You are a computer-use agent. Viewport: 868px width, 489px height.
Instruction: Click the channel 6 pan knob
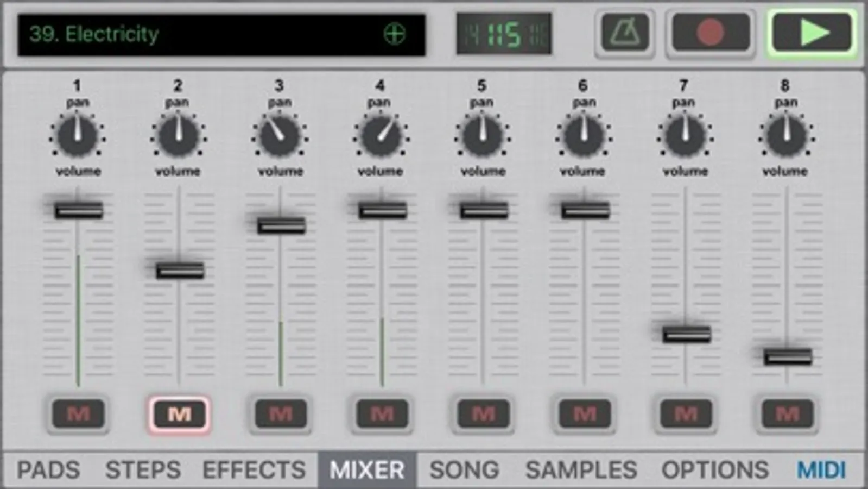(584, 135)
